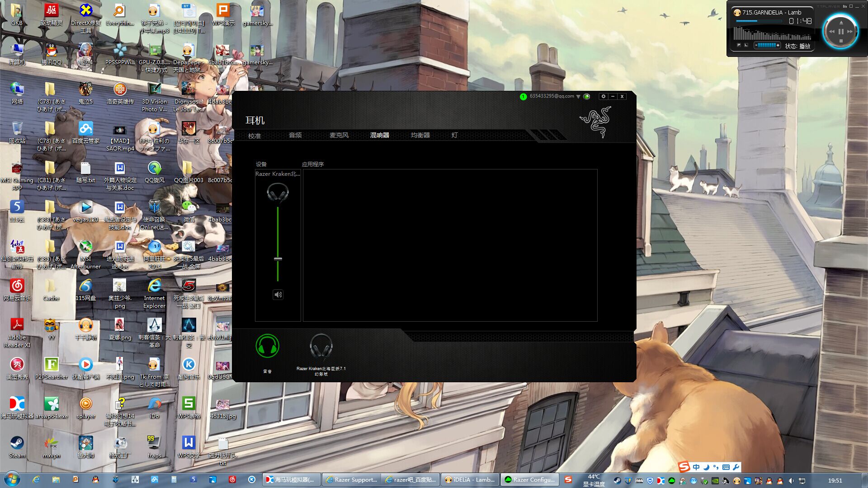Toggle the L lyrics button in TTPlayer
This screenshot has width=868, height=488.
(x=746, y=45)
